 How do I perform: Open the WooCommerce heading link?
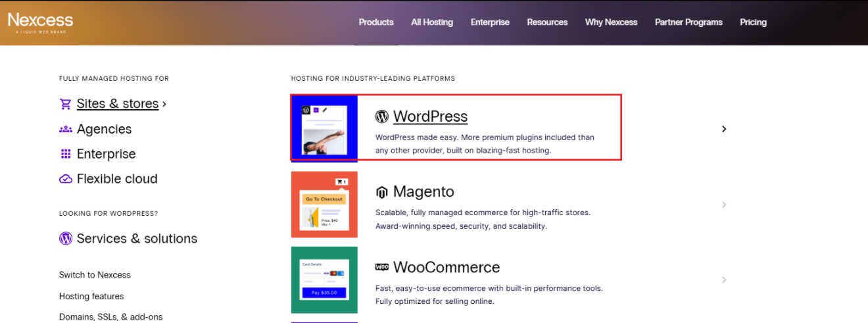click(446, 268)
